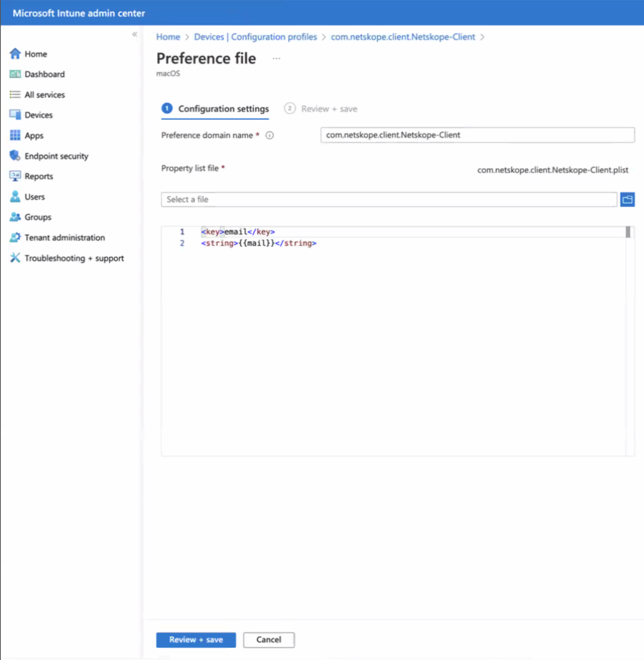Screen dimensions: 644x660
Task: Open Home icon in sidebar
Action: [15, 54]
